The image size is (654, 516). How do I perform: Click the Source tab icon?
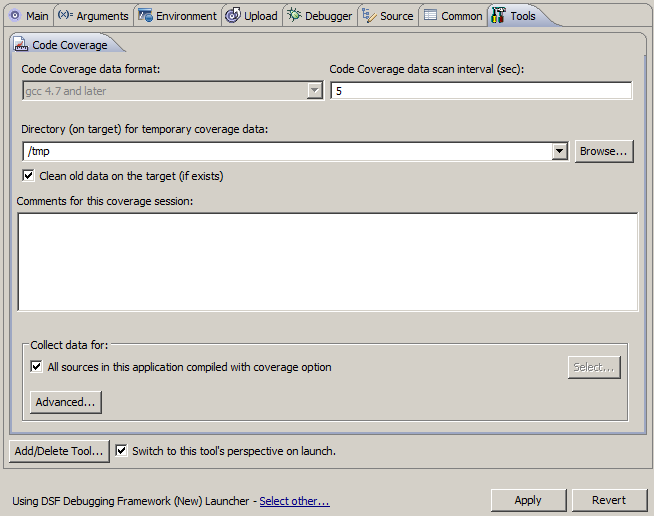tap(369, 16)
